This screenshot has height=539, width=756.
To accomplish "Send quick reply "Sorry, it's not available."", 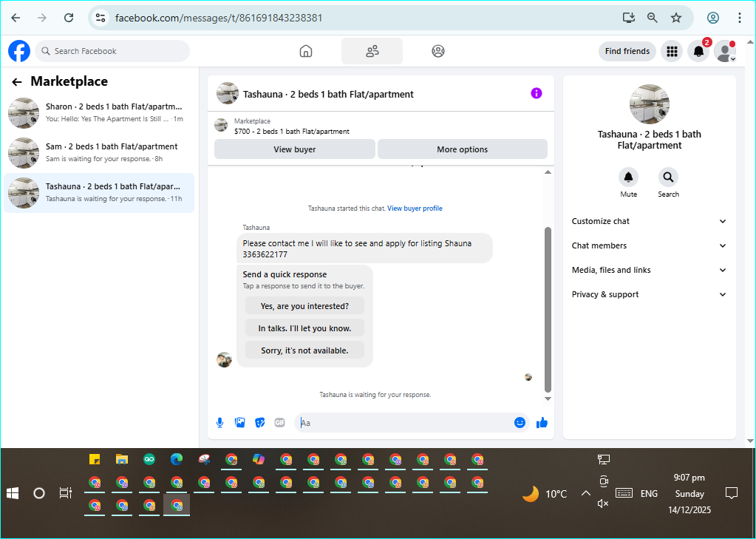I will click(304, 350).
